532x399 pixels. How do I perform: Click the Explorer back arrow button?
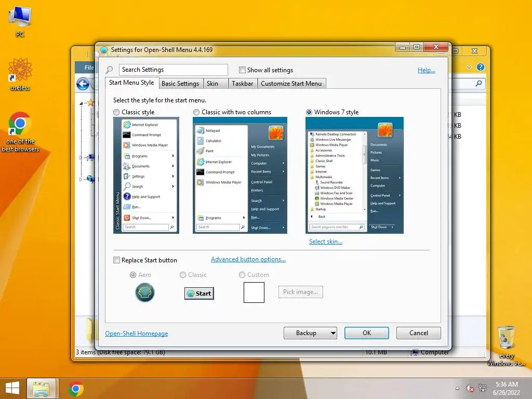pyautogui.click(x=83, y=84)
